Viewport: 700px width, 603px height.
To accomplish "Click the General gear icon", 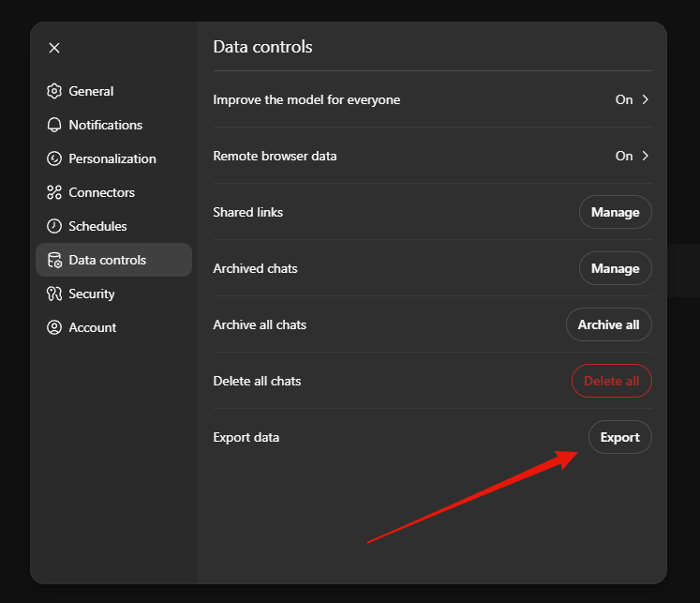I will (53, 91).
